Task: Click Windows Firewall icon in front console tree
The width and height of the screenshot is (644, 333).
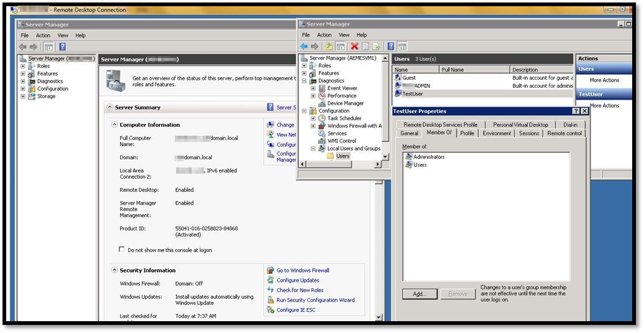Action: pyautogui.click(x=322, y=126)
